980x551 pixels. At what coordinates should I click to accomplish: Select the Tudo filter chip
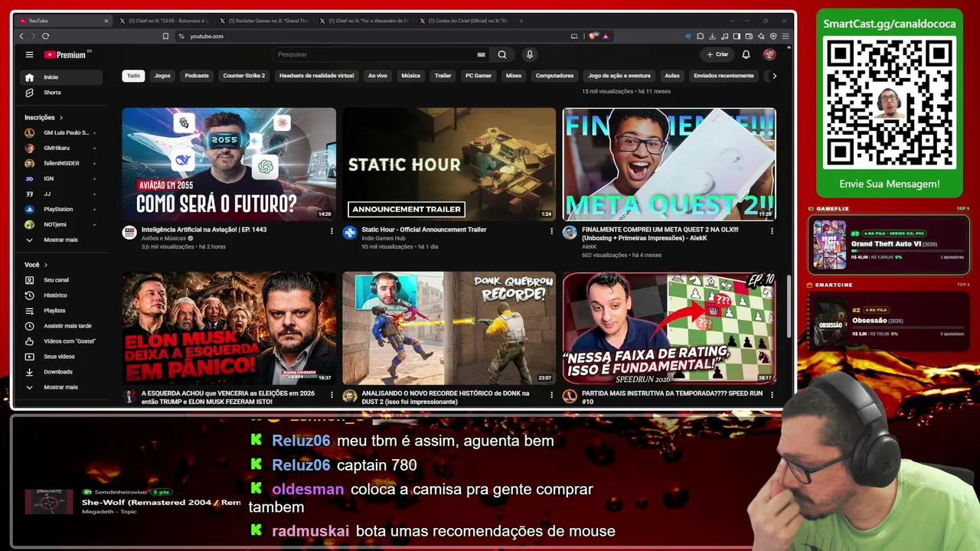tap(133, 76)
